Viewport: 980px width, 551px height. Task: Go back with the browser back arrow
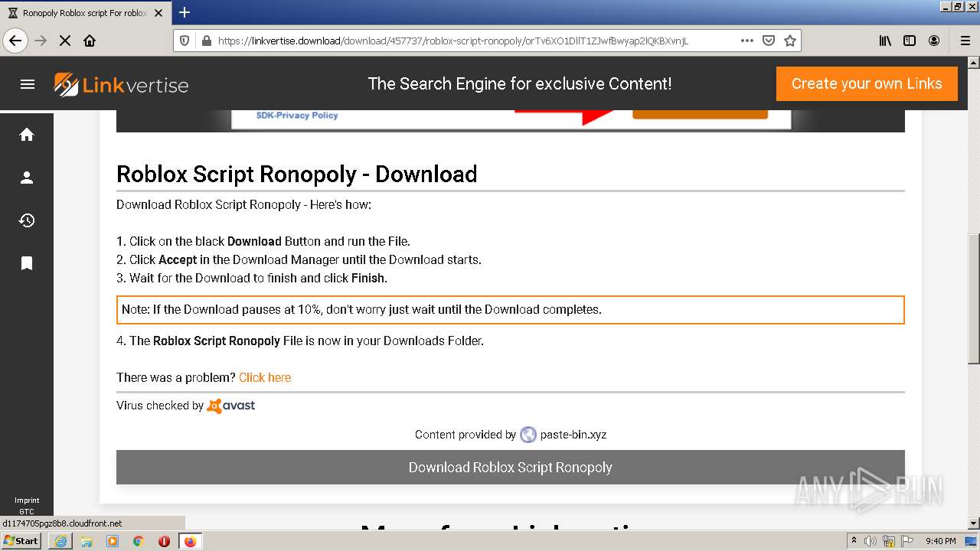[15, 41]
